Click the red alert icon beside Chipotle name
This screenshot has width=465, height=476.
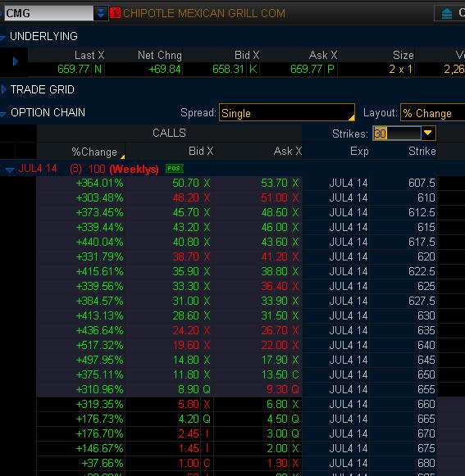(x=115, y=13)
